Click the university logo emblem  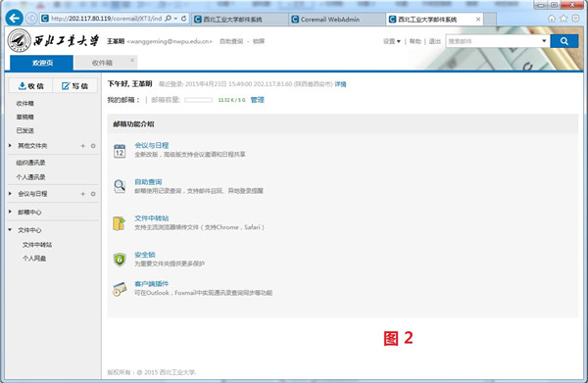click(20, 40)
